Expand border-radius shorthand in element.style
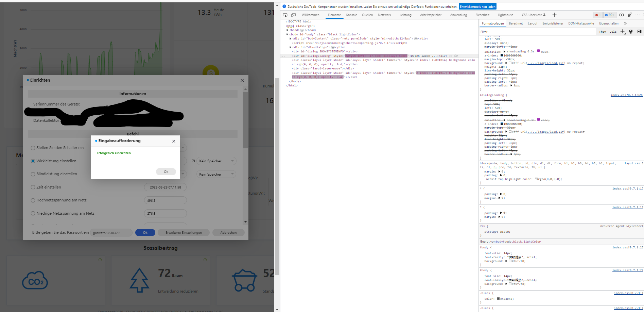Viewport: 644px width, 312px height. [x=512, y=85]
